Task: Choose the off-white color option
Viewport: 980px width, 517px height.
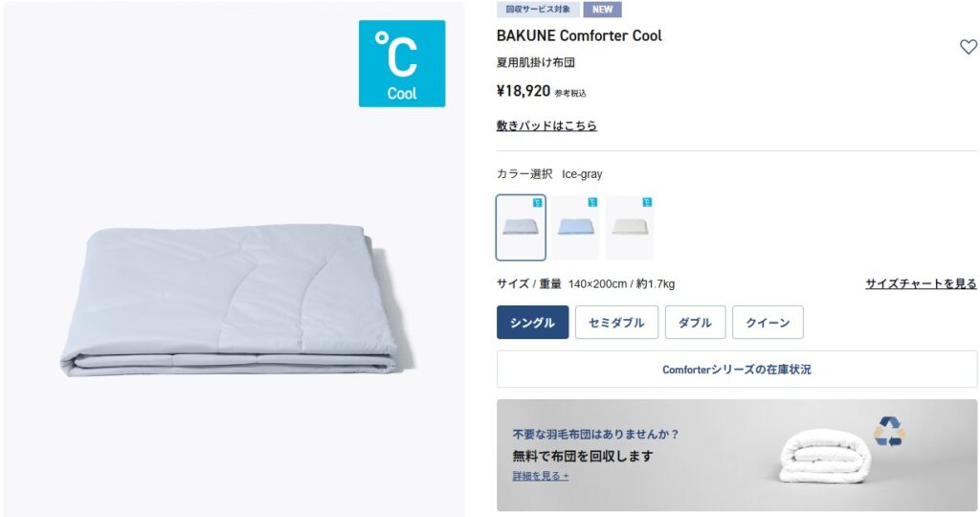Action: click(x=630, y=228)
